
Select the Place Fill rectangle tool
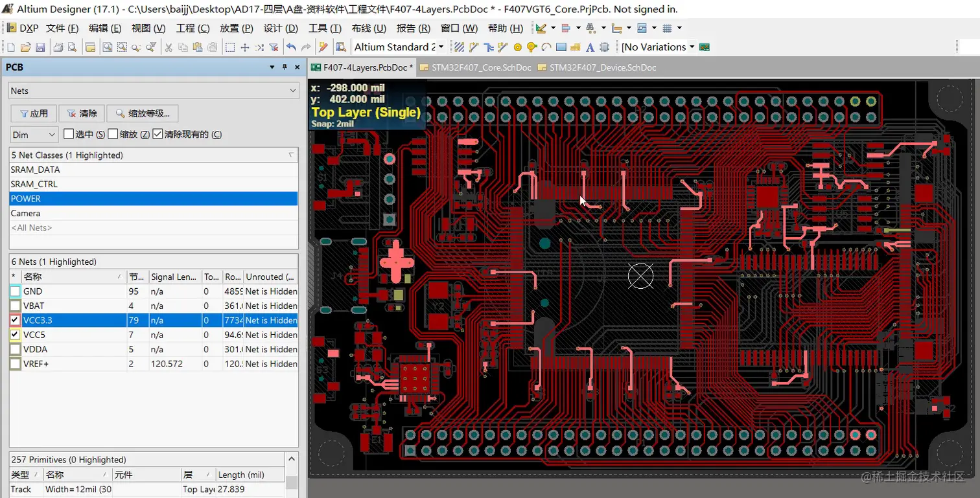click(x=561, y=47)
